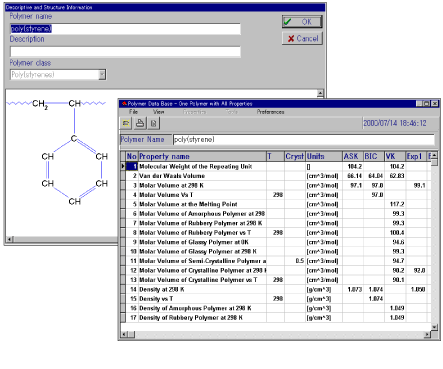The width and height of the screenshot is (443, 369).
Task: Click the T column header
Action: click(275, 156)
